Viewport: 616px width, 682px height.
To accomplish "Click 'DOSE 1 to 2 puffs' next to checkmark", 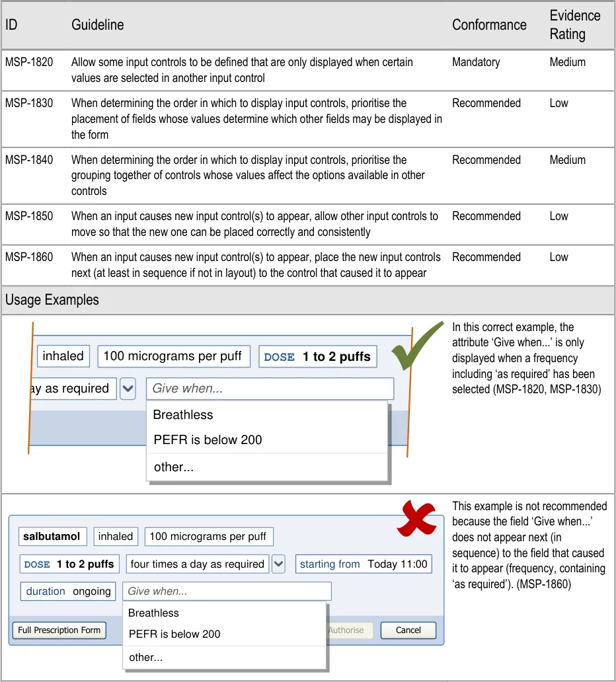I will tap(317, 357).
